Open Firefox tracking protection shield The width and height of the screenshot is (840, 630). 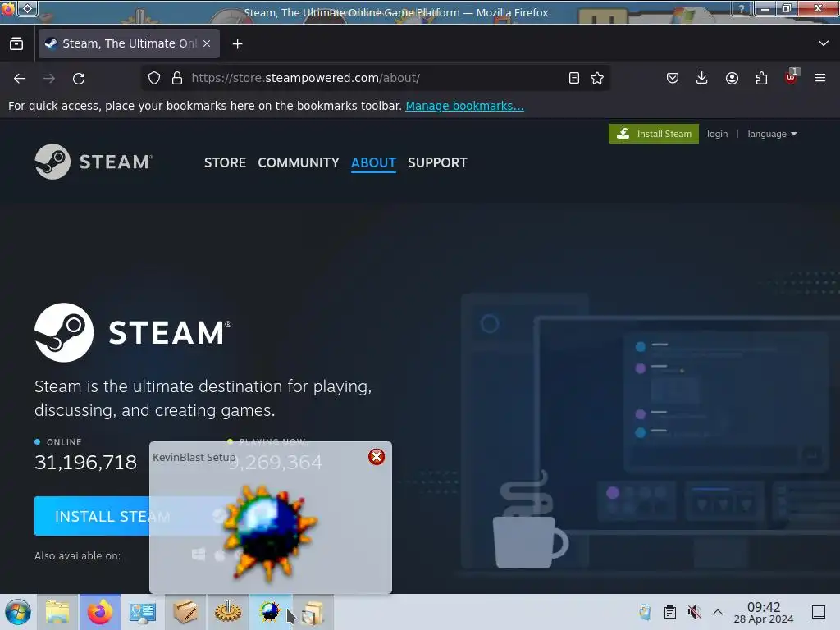154,78
